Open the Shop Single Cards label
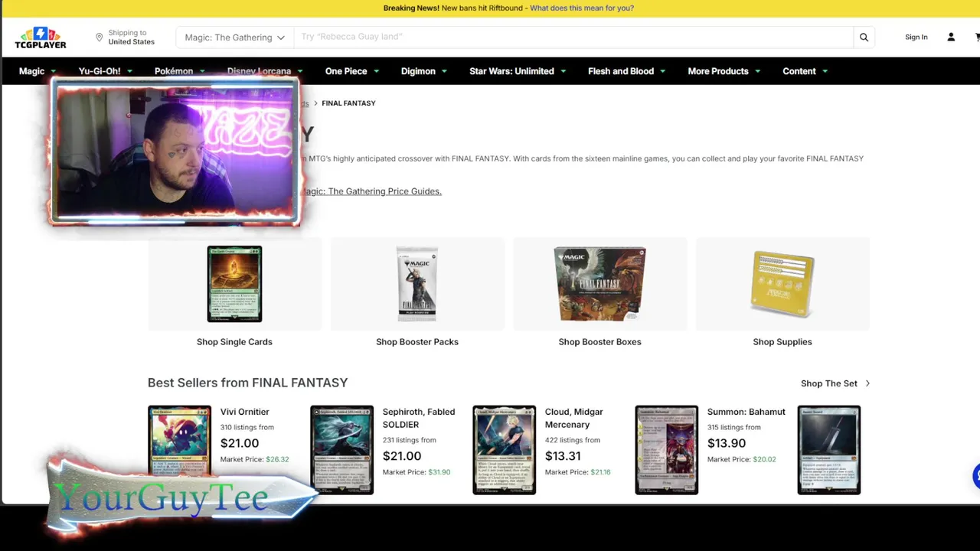980x551 pixels. 234,342
